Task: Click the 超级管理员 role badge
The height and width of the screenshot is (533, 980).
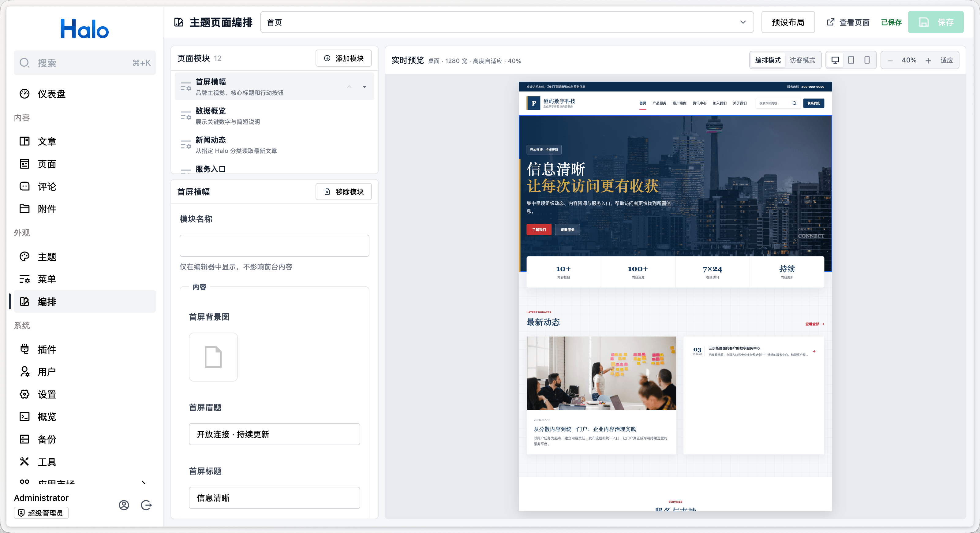Action: click(x=41, y=513)
